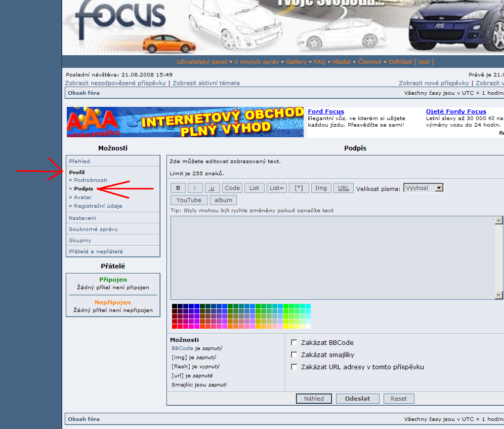The height and width of the screenshot is (429, 504).
Task: Open Avatar in the Profil menu
Action: (x=83, y=197)
